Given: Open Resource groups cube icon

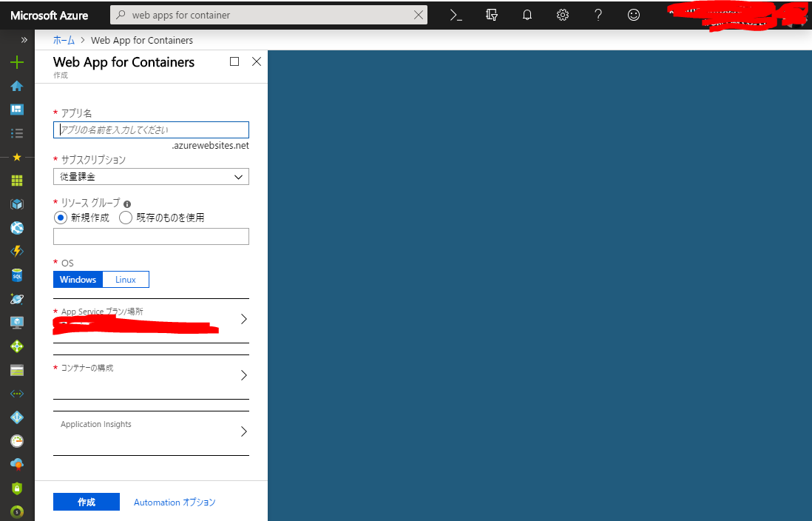Looking at the screenshot, I should tap(17, 204).
